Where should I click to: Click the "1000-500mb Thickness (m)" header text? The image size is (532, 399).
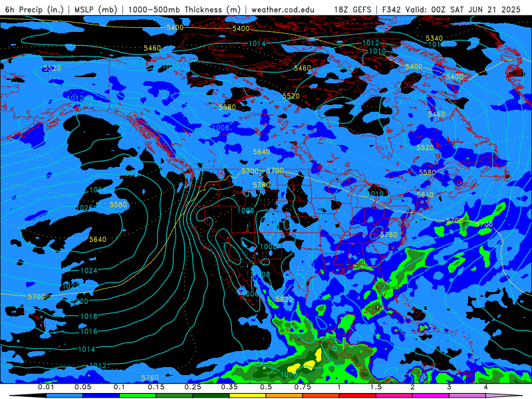click(184, 9)
